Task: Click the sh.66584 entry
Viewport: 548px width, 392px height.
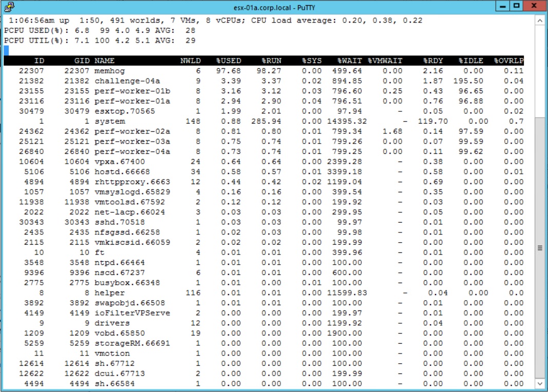Action: [115, 384]
